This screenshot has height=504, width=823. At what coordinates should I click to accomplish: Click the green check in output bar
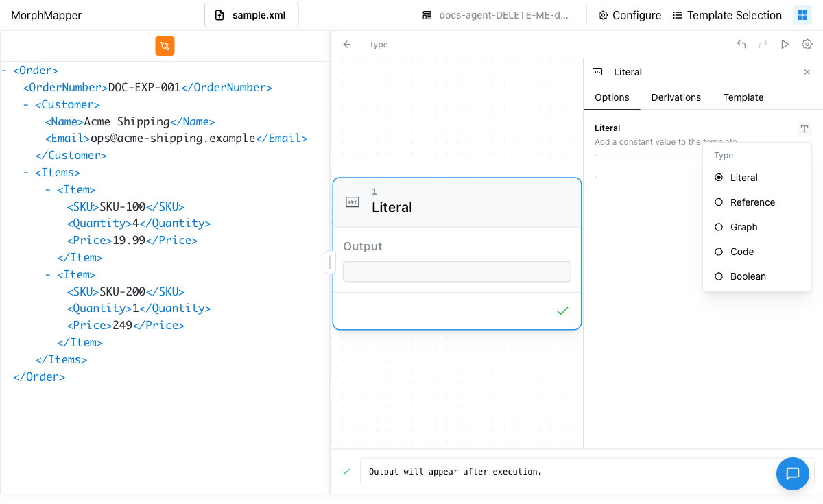point(346,472)
